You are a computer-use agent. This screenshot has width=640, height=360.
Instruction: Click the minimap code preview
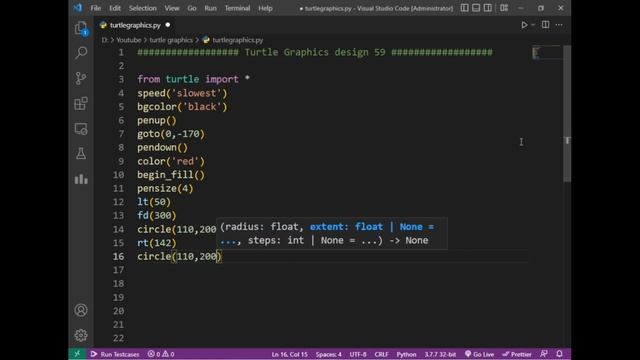[x=547, y=52]
